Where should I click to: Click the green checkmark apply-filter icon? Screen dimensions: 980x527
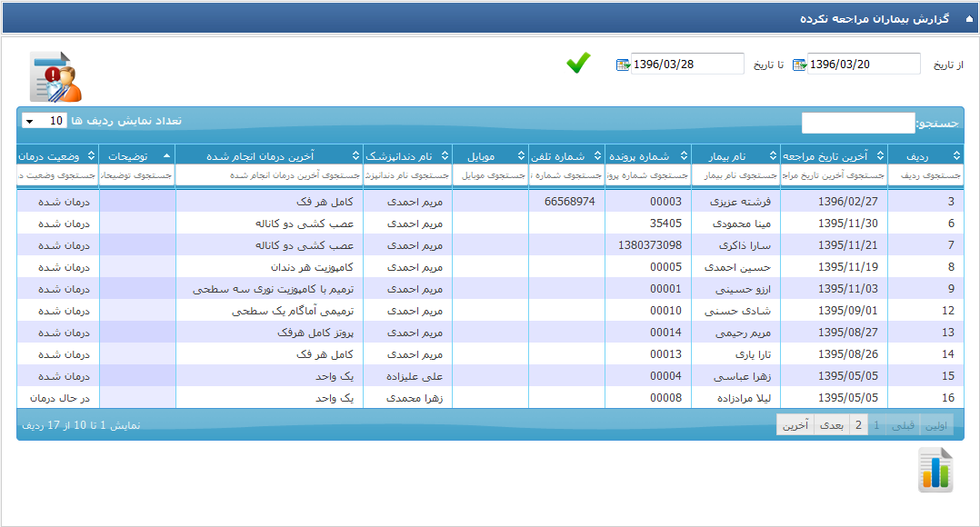578,63
